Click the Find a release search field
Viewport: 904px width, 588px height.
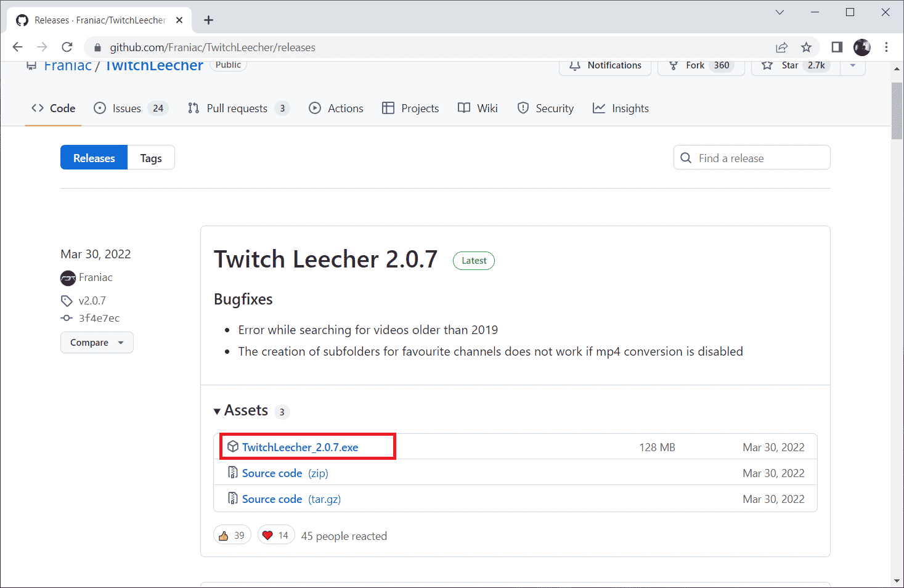[x=758, y=158]
